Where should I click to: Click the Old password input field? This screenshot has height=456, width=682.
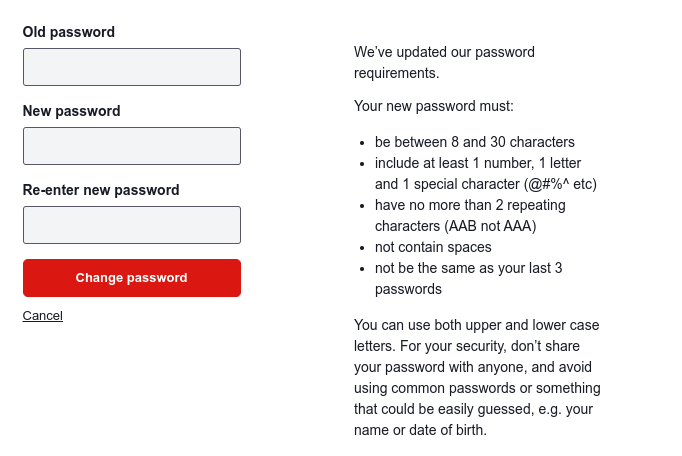[131, 67]
